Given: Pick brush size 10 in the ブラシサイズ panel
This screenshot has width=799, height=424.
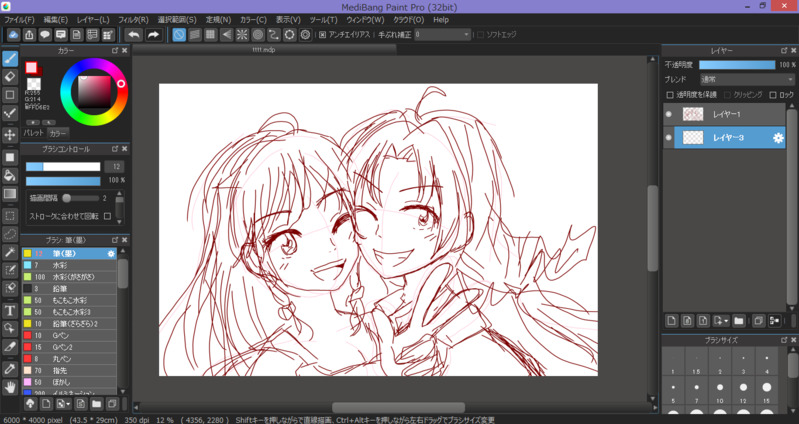Looking at the screenshot, I should 720,390.
